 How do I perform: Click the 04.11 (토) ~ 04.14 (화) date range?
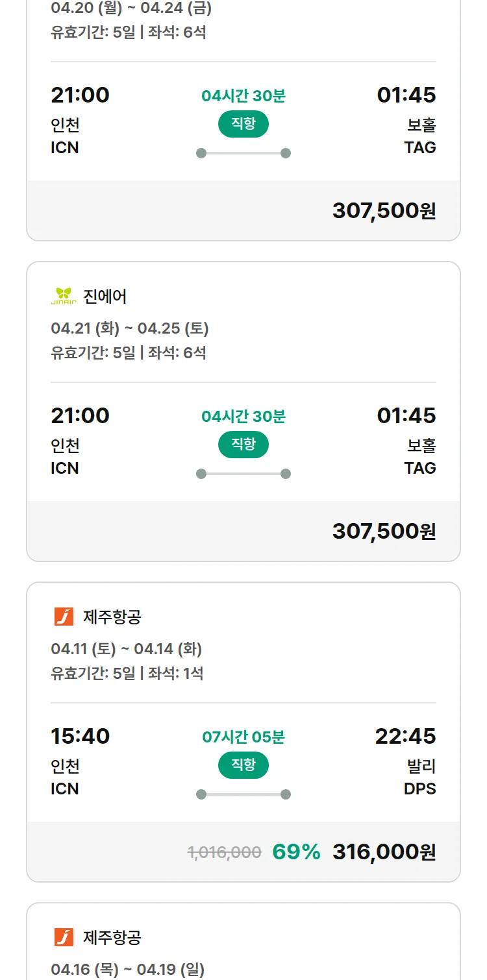click(127, 649)
